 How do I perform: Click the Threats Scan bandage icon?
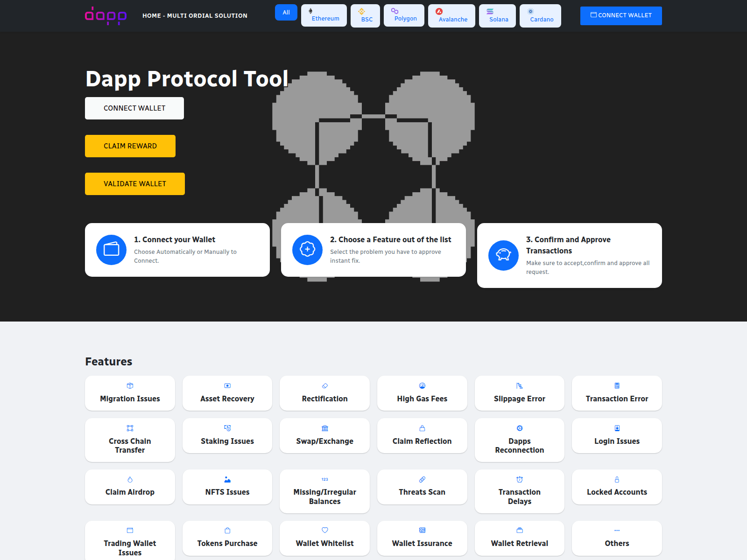[x=422, y=480]
